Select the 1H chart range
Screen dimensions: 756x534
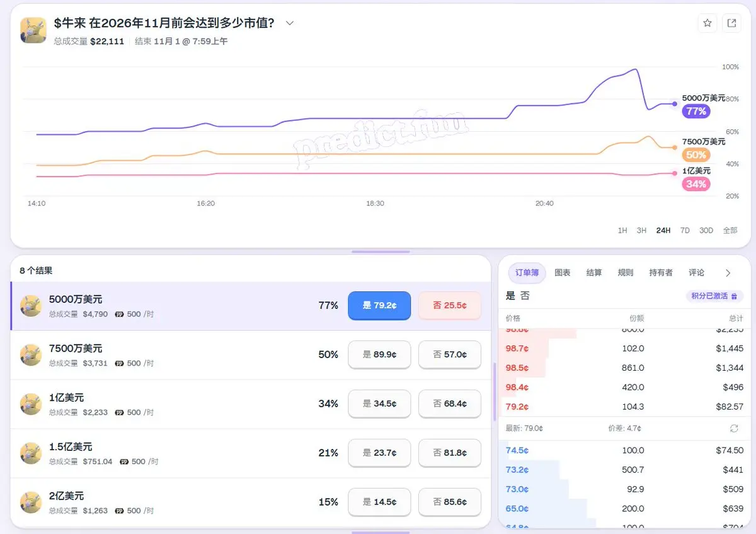(x=622, y=231)
